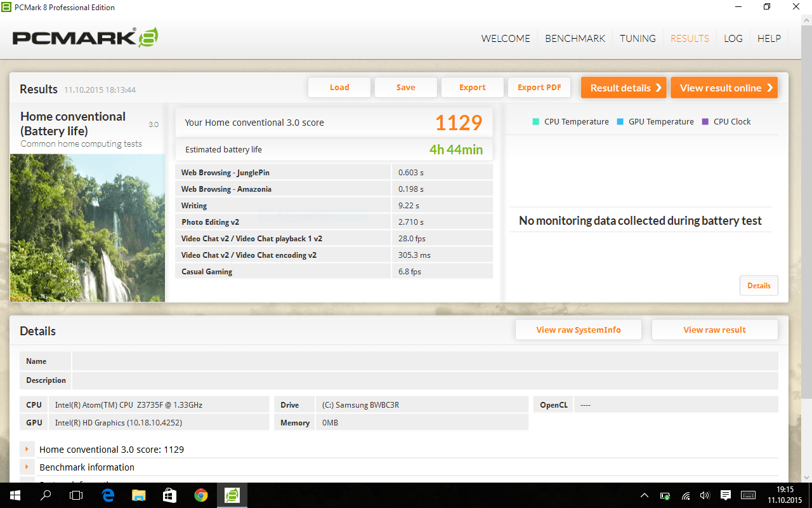The image size is (812, 508).
Task: Click the 28.0 fps value
Action: click(412, 239)
